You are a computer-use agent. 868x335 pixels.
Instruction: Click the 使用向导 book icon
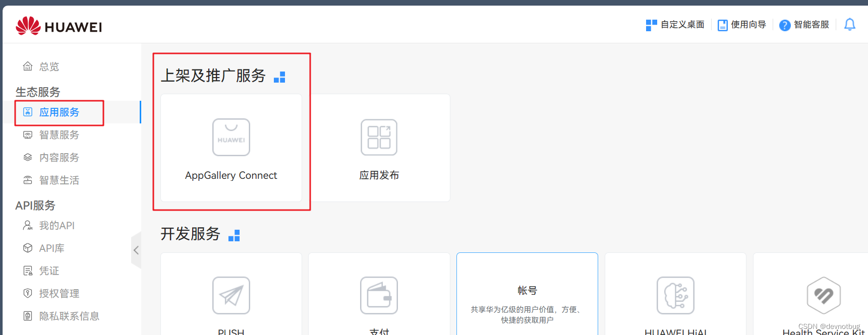(x=722, y=25)
